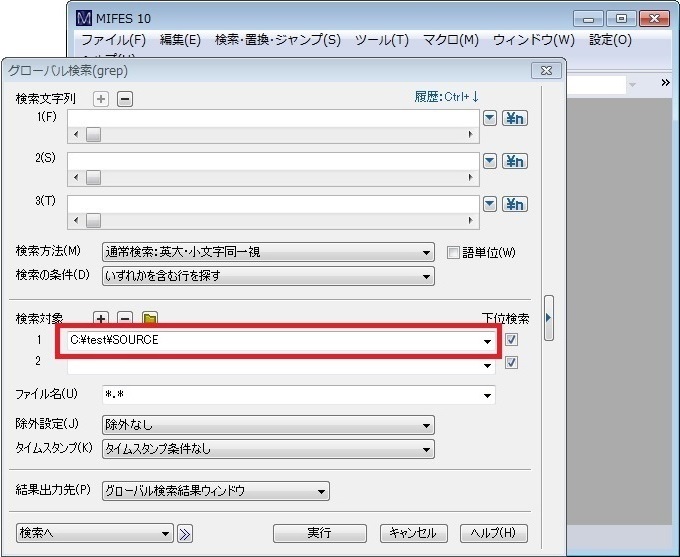This screenshot has height=557, width=680.
Task: Toggle 下位検索 checkbox for target row 1
Action: click(x=512, y=340)
